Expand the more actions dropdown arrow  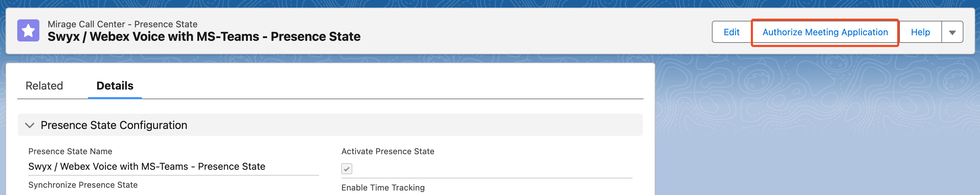coord(952,32)
